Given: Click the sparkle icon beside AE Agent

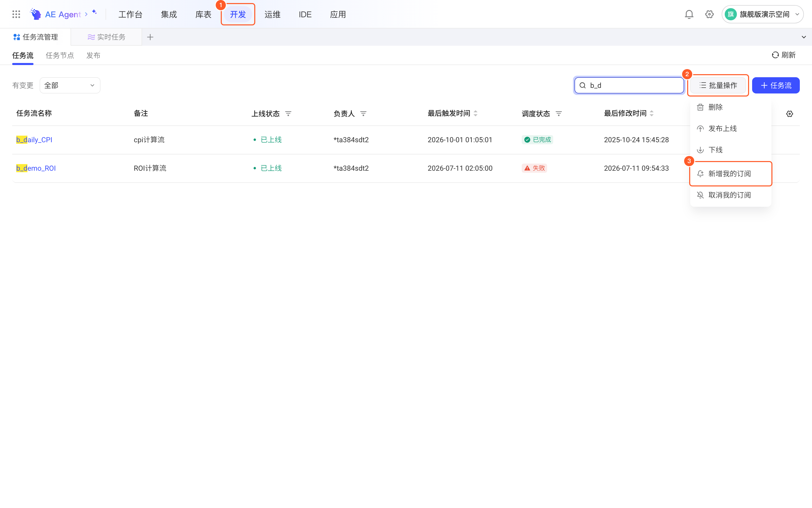Looking at the screenshot, I should [94, 12].
